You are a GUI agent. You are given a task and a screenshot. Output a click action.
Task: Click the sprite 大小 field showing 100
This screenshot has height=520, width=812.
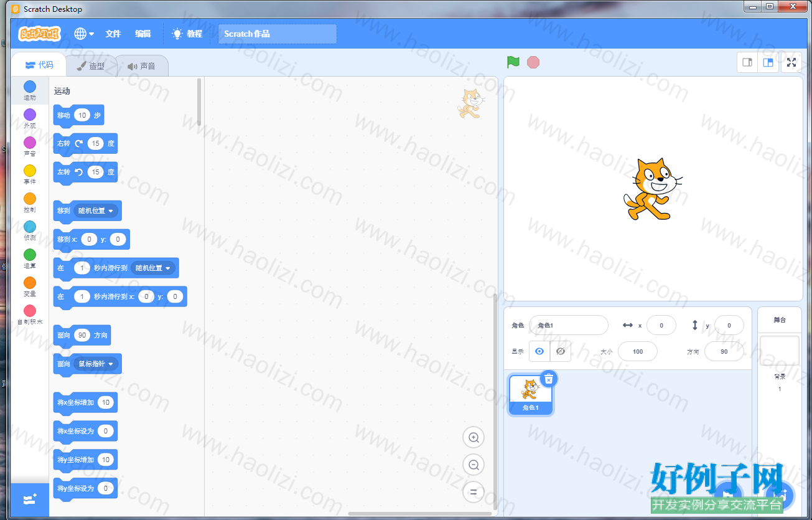tap(638, 351)
